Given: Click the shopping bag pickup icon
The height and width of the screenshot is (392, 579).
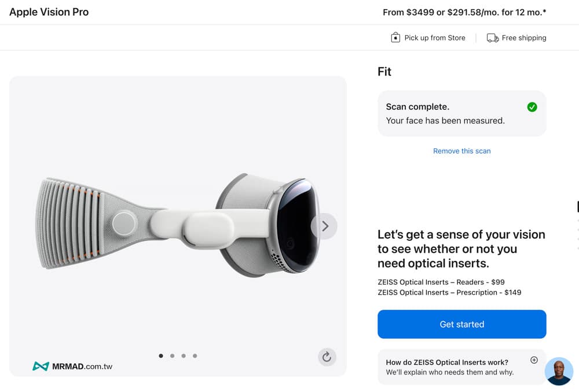Looking at the screenshot, I should tap(395, 38).
